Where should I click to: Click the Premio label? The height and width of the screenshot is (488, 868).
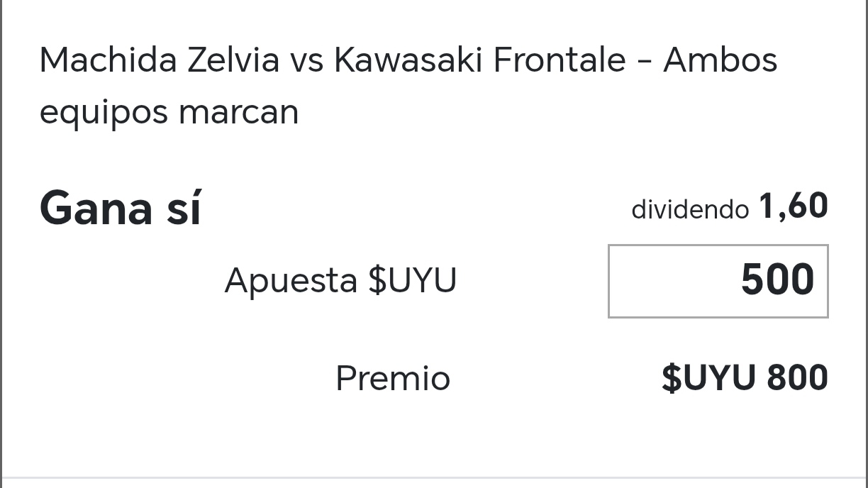coord(393,378)
